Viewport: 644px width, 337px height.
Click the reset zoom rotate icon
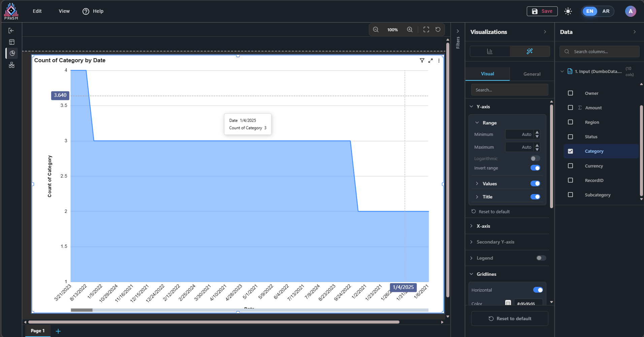click(438, 30)
